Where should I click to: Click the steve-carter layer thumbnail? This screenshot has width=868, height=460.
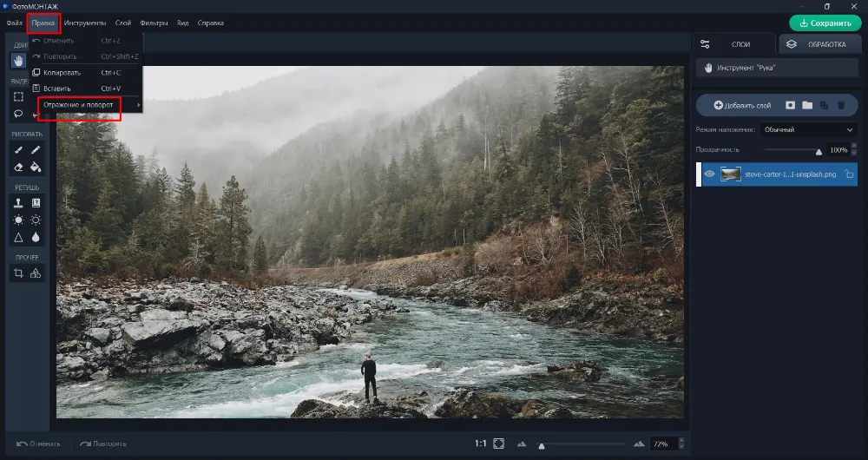click(x=731, y=174)
